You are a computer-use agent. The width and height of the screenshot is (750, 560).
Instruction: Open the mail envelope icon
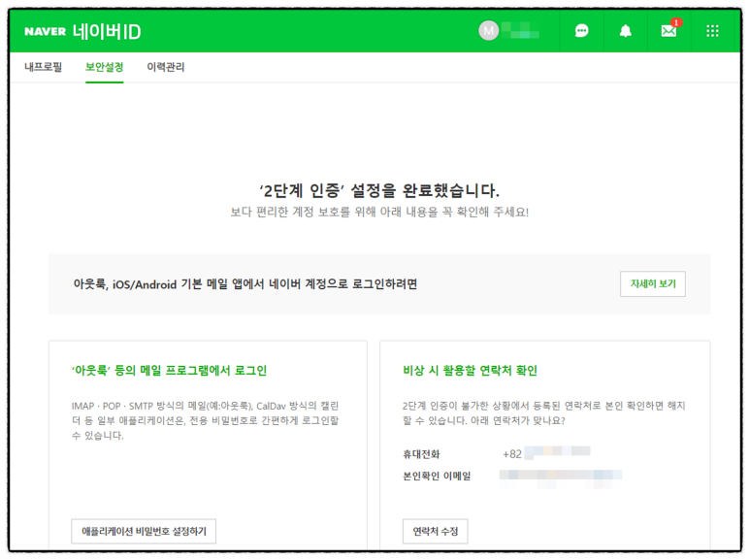coord(668,31)
